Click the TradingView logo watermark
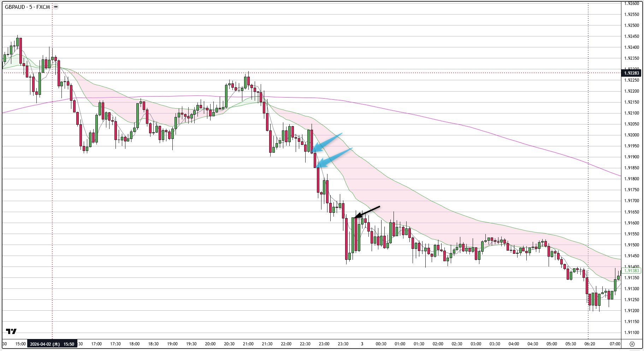 pos(12,331)
